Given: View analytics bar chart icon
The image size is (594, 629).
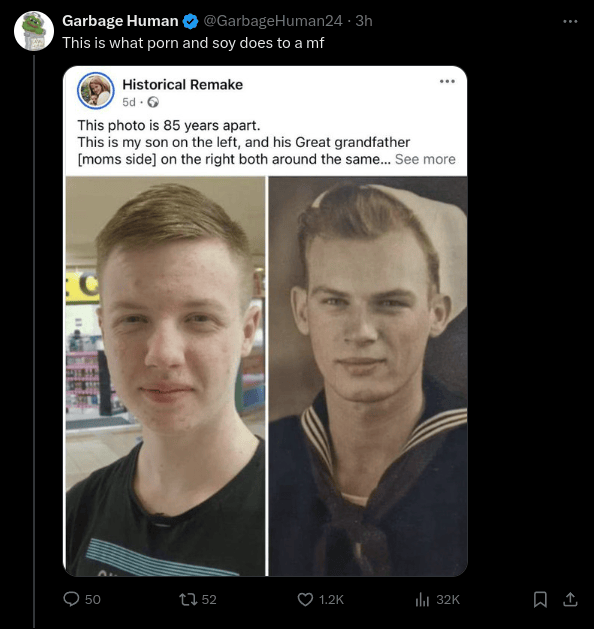Looking at the screenshot, I should click(x=422, y=599).
